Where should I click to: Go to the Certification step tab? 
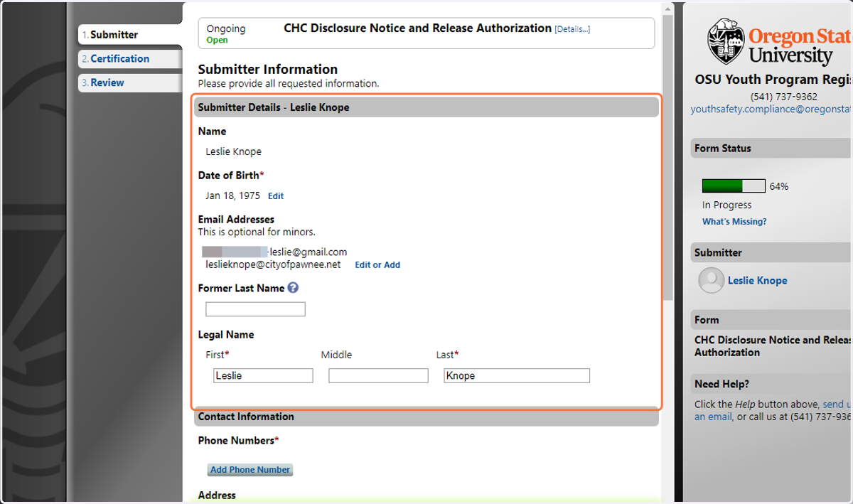pos(130,58)
